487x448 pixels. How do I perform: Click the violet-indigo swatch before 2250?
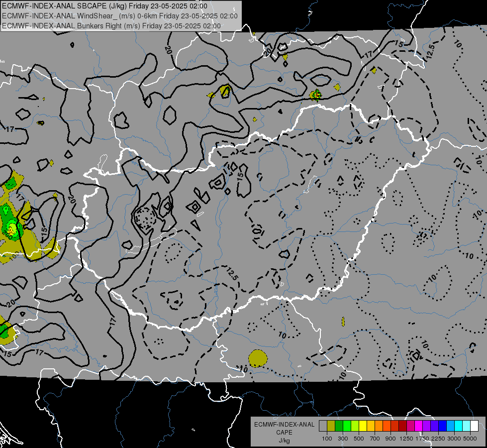point(435,426)
